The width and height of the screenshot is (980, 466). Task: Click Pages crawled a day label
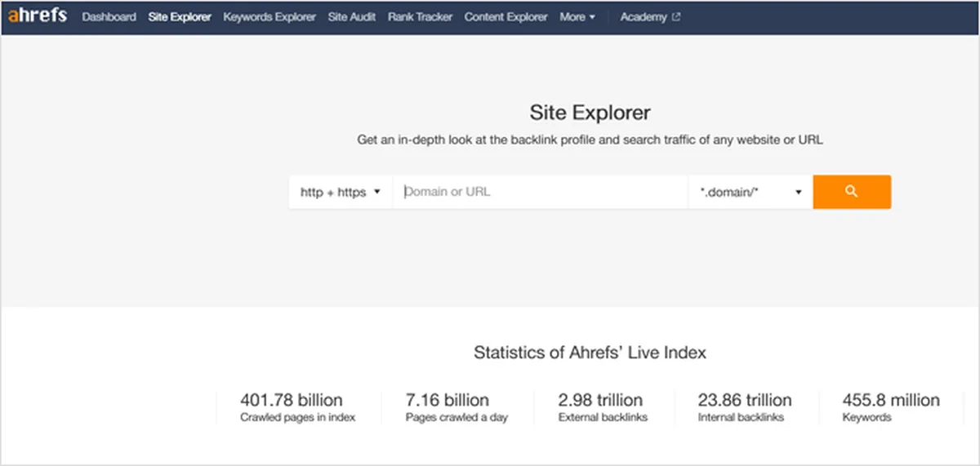457,418
